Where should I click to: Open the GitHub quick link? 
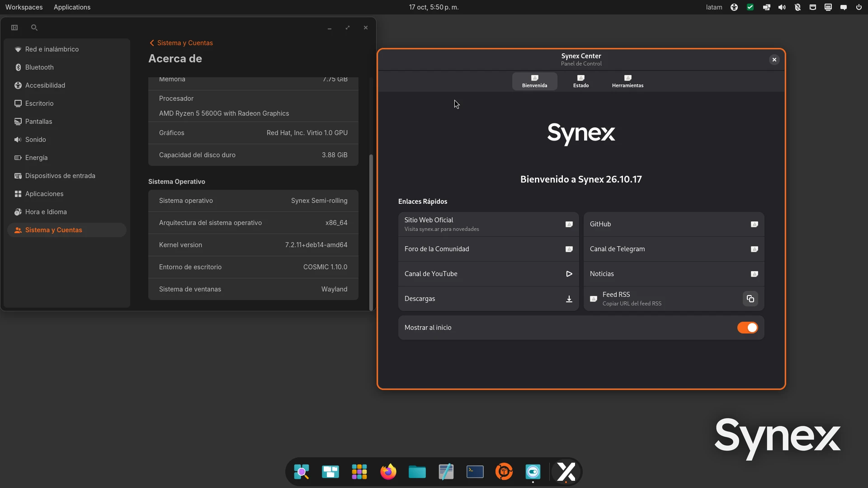pos(674,224)
